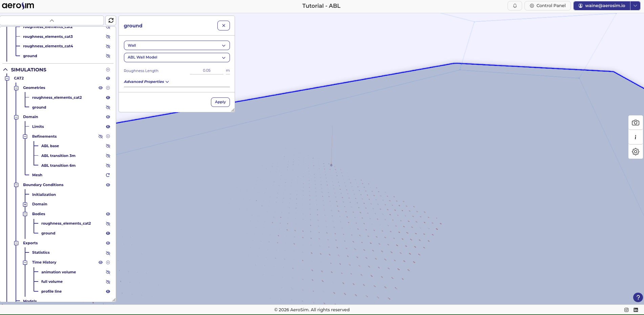Add a new simulation with plus icon

(108, 70)
